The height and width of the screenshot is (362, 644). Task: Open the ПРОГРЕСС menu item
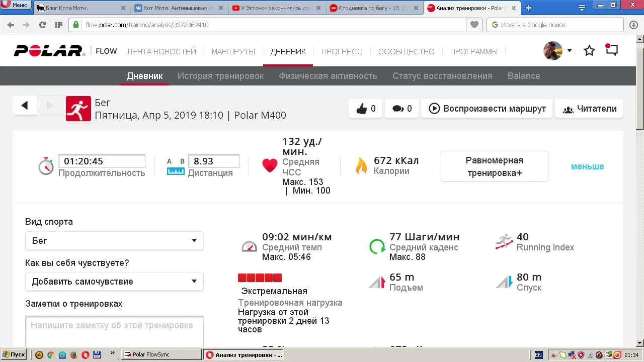coord(342,51)
